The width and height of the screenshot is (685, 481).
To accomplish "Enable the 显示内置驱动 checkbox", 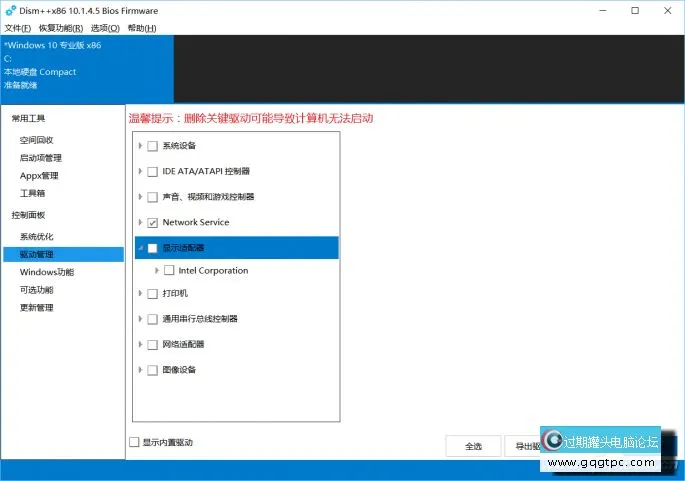I will [135, 442].
